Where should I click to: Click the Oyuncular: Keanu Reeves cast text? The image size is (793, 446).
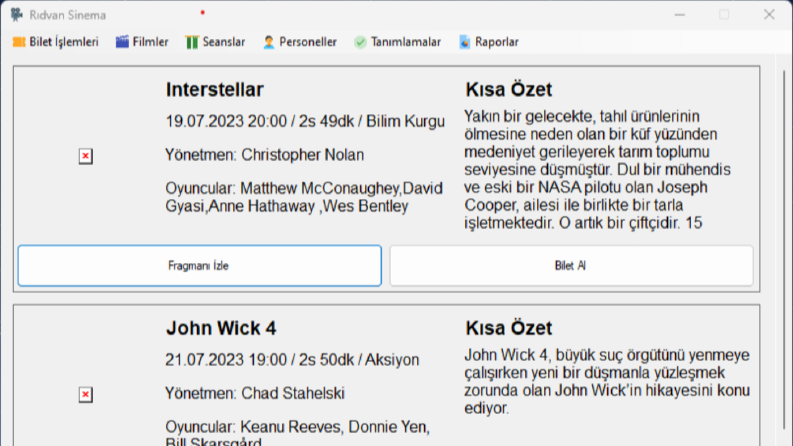pyautogui.click(x=297, y=434)
